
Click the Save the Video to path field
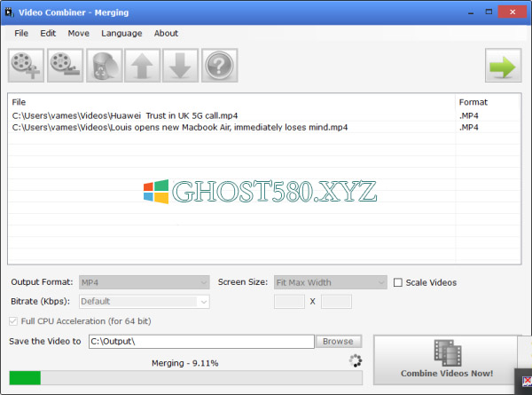click(x=201, y=342)
